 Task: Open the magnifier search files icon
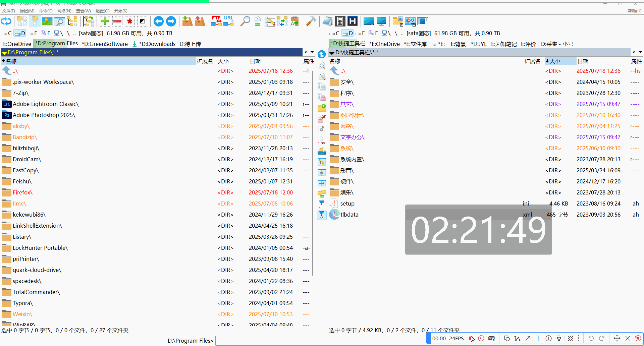[245, 21]
